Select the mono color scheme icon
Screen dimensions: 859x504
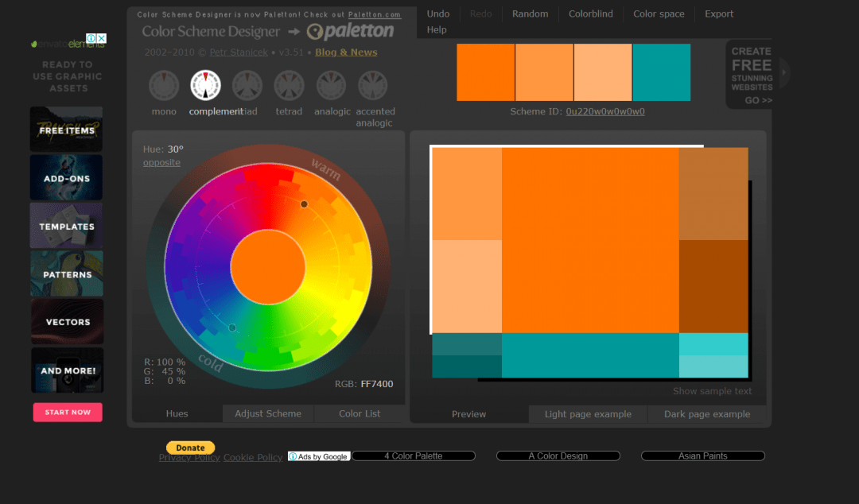tap(164, 86)
